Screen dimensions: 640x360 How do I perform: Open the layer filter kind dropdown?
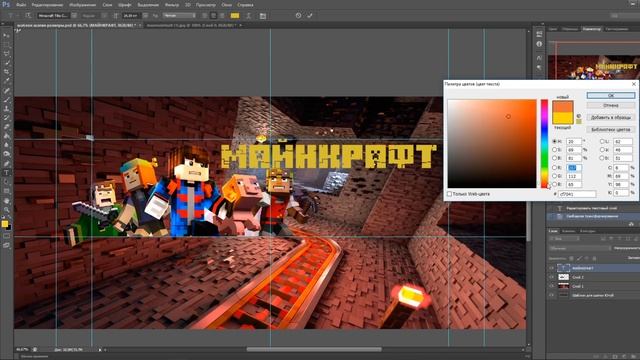click(x=564, y=238)
